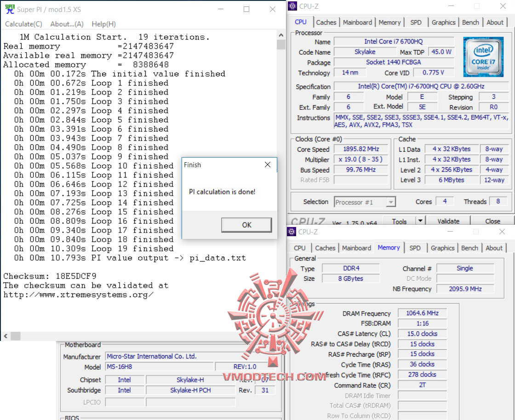Switch to the Memory tab in top CPU-Z

coord(390,22)
